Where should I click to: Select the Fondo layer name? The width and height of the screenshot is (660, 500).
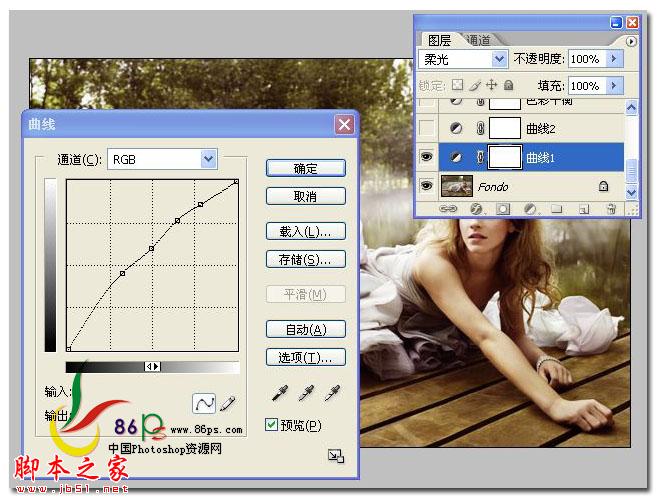(493, 186)
